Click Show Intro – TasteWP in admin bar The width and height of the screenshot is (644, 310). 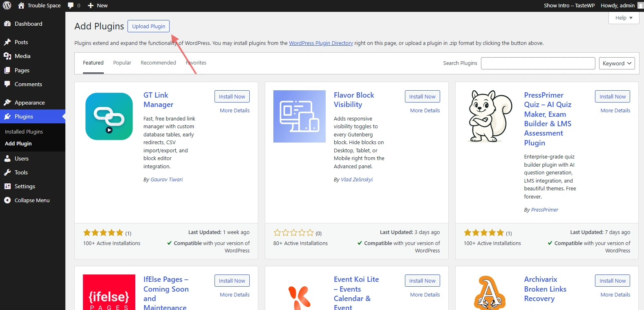(569, 6)
